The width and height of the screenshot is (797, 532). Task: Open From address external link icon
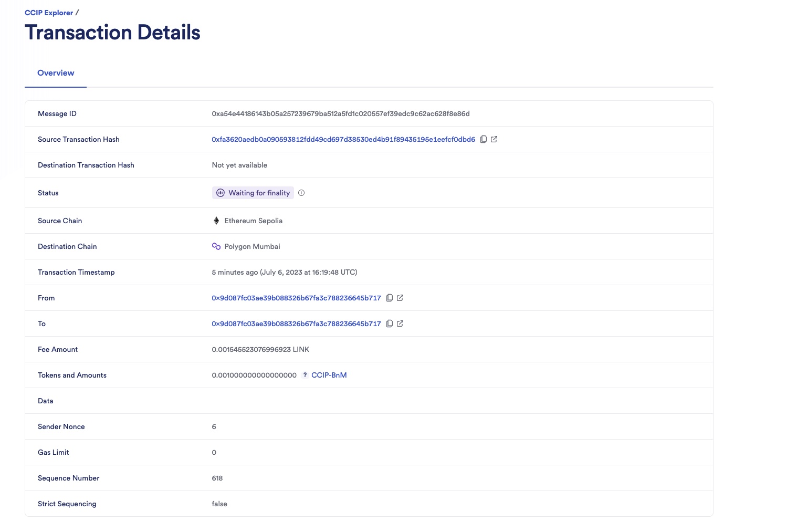coord(400,298)
